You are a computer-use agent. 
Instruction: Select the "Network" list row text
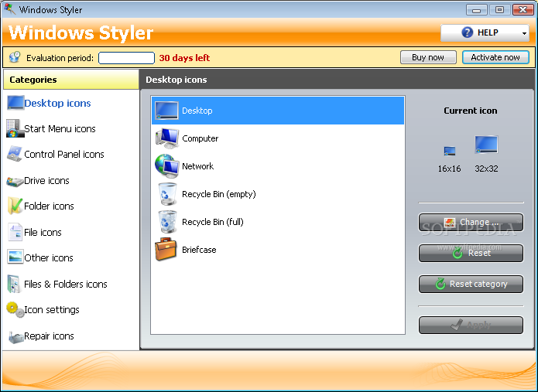pos(198,166)
